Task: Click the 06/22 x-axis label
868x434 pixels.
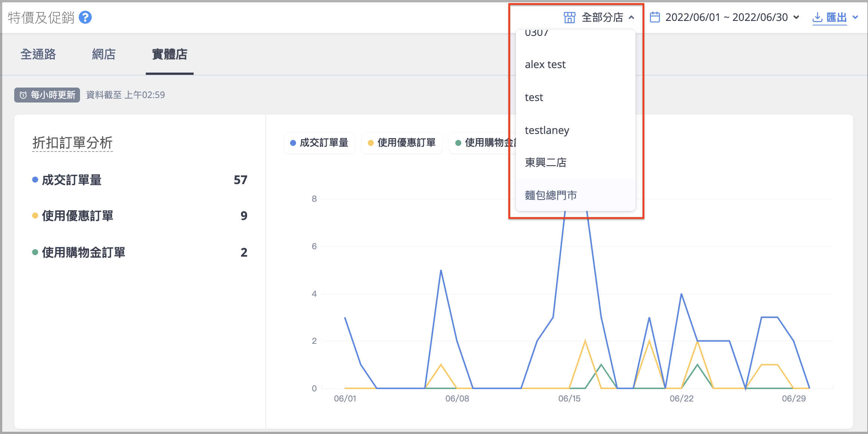Action: [x=681, y=398]
